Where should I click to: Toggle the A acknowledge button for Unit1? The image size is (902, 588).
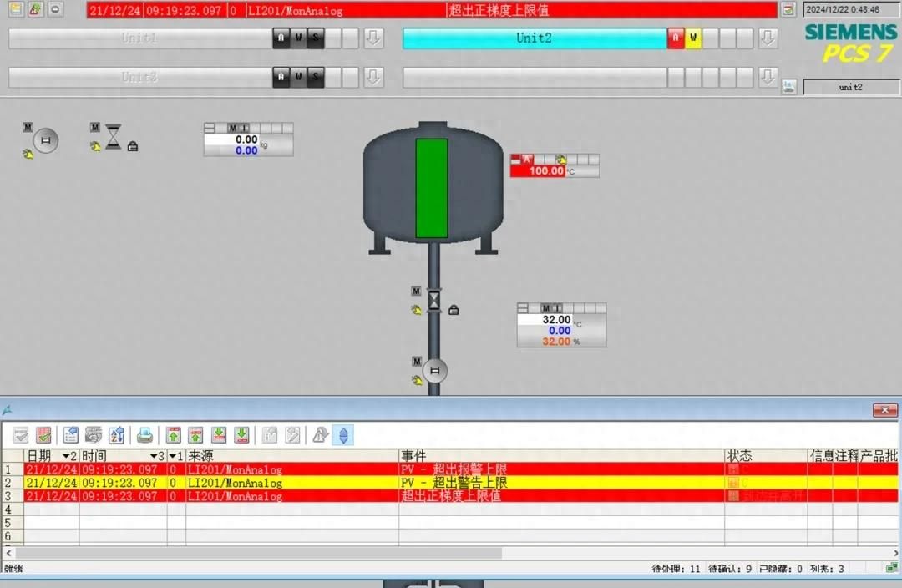[x=280, y=38]
